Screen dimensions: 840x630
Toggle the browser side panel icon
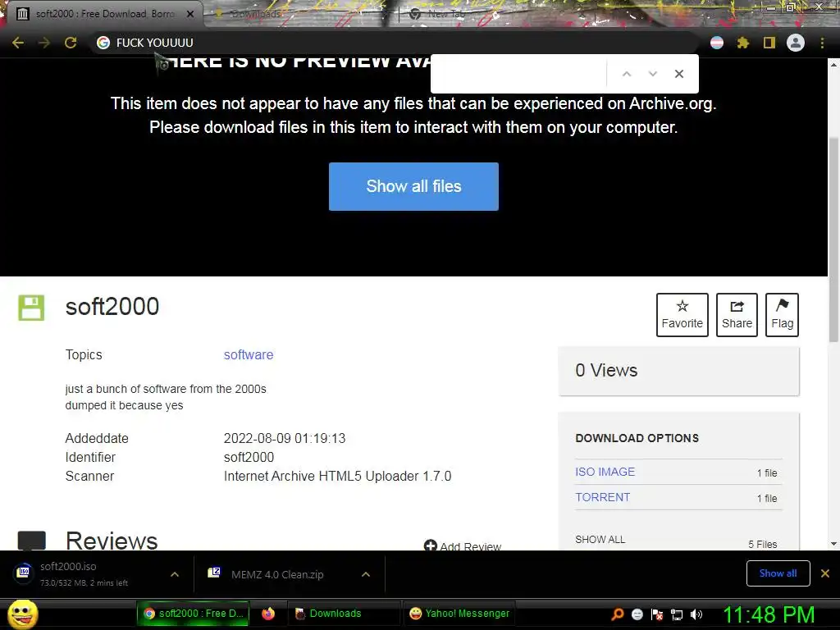pyautogui.click(x=769, y=43)
